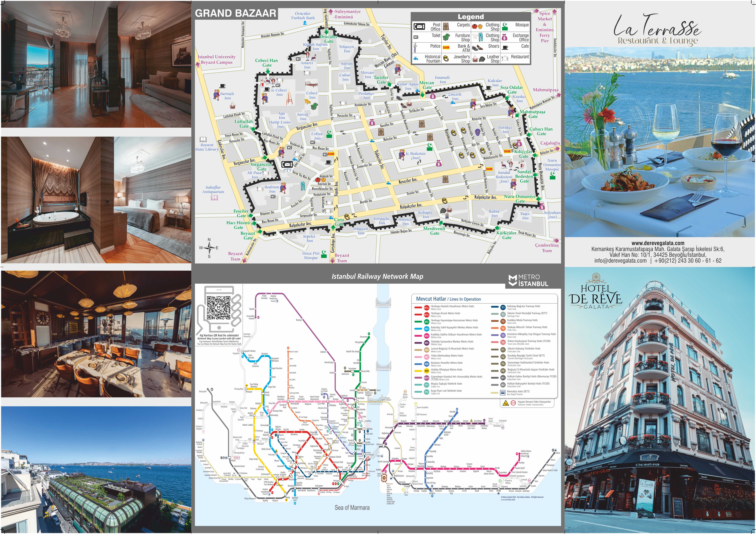
Task: Click the Sahaflar Antiquarian book icon
Action: [x=214, y=198]
